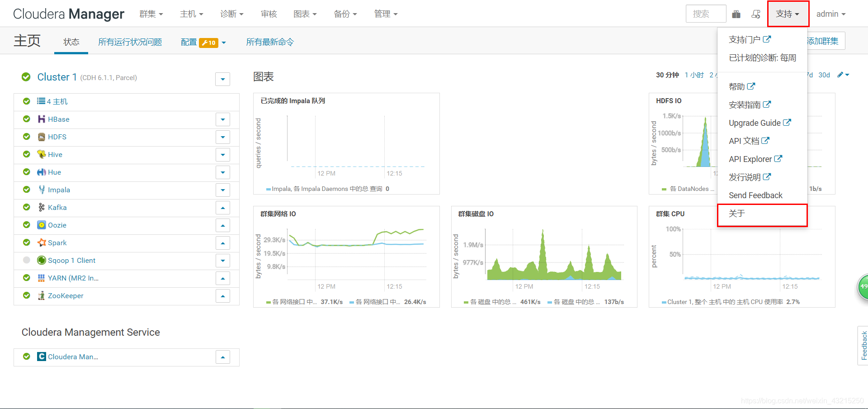Open the parcels gift-box icon

click(x=736, y=14)
